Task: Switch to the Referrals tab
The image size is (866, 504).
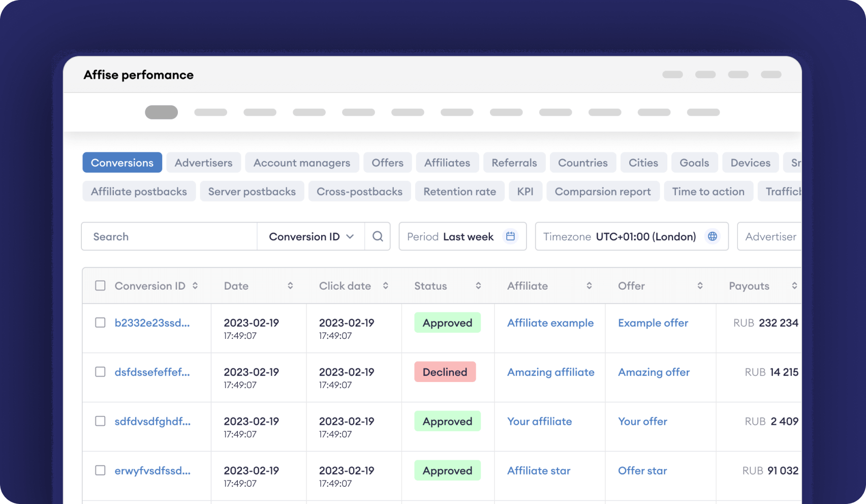Action: tap(514, 163)
